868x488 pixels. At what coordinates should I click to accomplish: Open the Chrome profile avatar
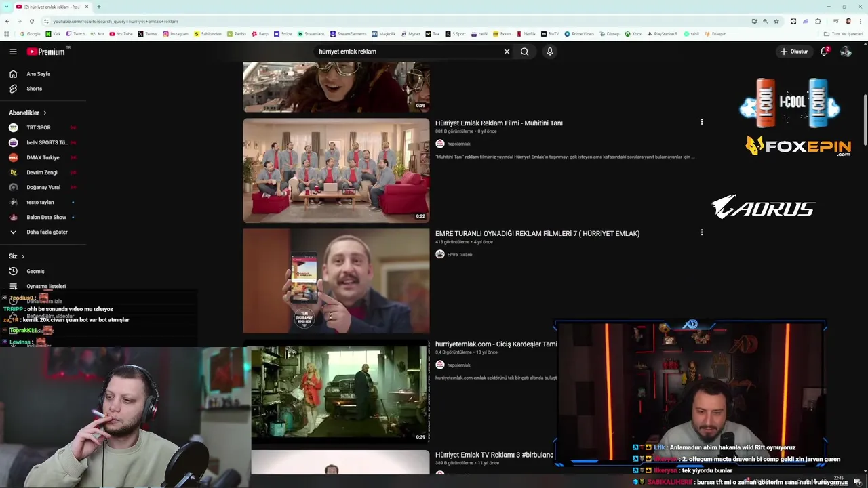pos(848,21)
